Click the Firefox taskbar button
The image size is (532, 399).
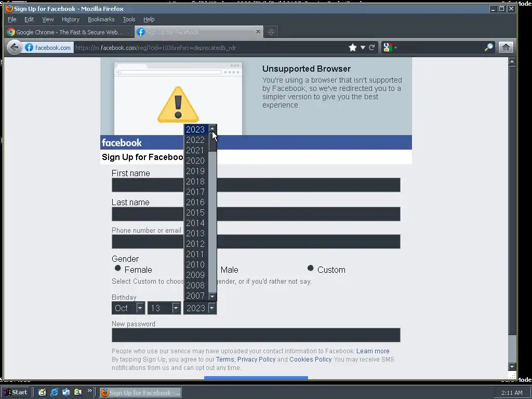pos(140,393)
